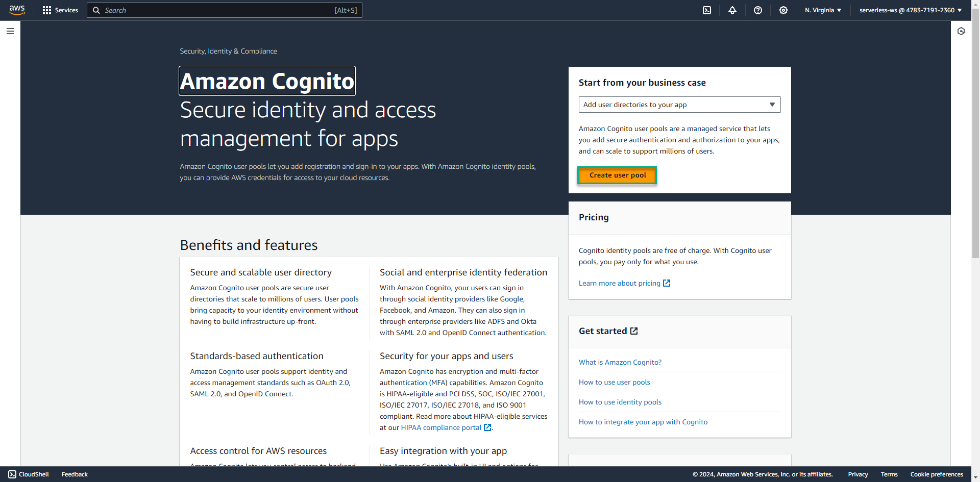980x482 pixels.
Task: Click Security for your apps and users heading
Action: [x=446, y=356]
